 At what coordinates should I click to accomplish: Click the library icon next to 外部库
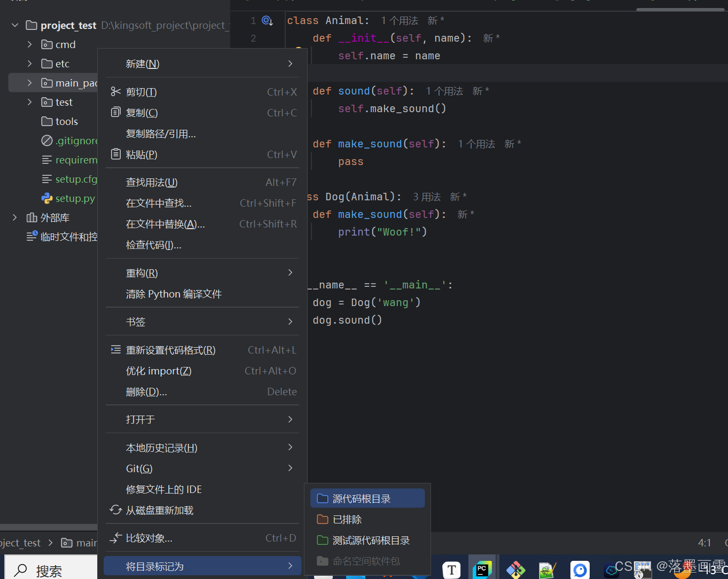[x=32, y=217]
